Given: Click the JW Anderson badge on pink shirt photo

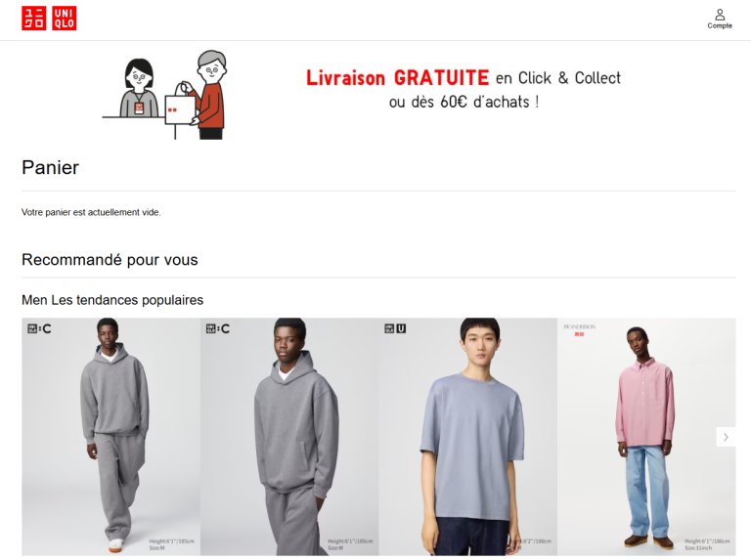Looking at the screenshot, I should pyautogui.click(x=579, y=329).
